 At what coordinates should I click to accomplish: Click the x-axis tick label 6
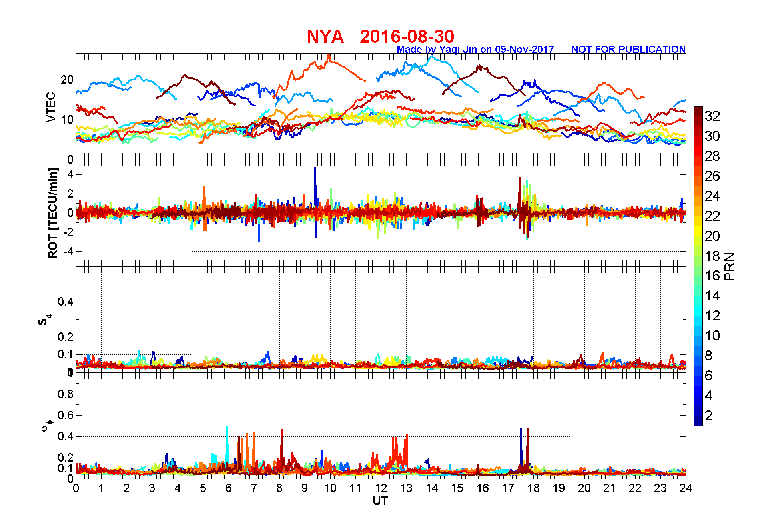[229, 488]
